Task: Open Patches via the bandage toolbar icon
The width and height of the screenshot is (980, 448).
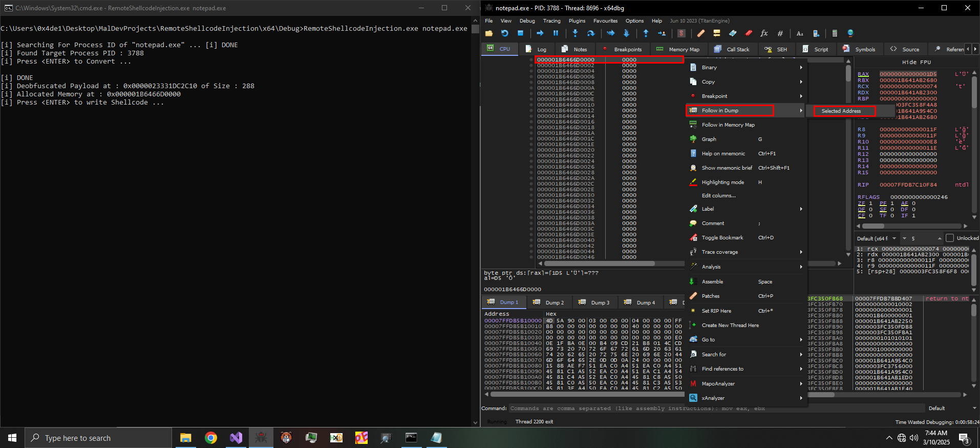Action: [x=701, y=33]
